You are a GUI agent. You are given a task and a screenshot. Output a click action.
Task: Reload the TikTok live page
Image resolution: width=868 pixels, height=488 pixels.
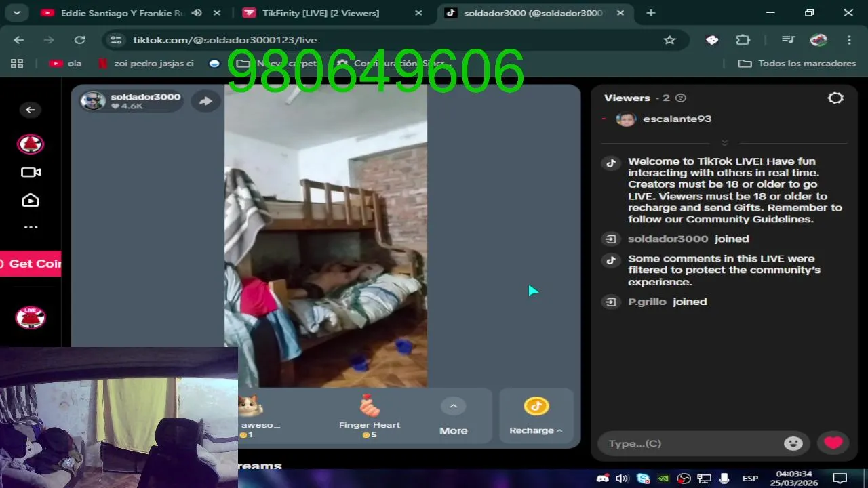tap(79, 40)
